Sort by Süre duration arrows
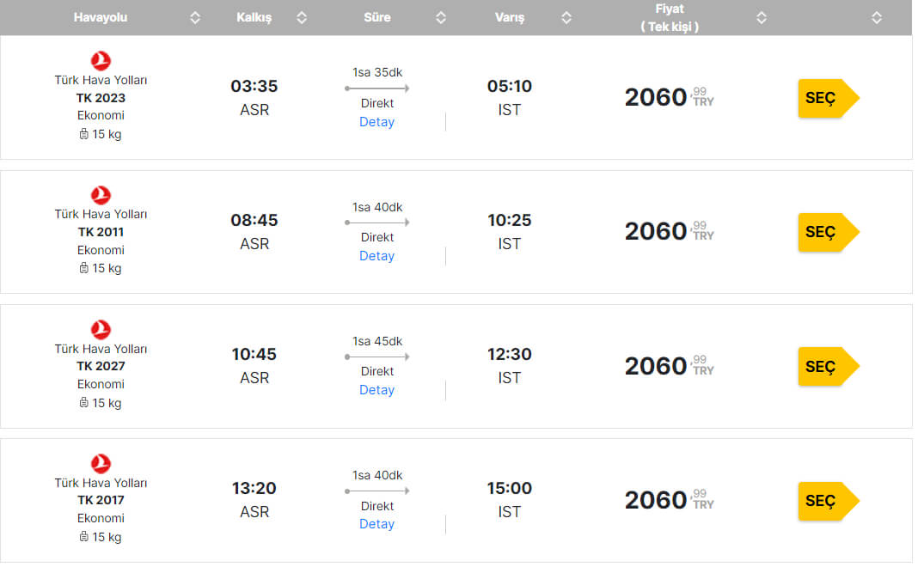Viewport: 924px width, 567px height. click(x=441, y=18)
